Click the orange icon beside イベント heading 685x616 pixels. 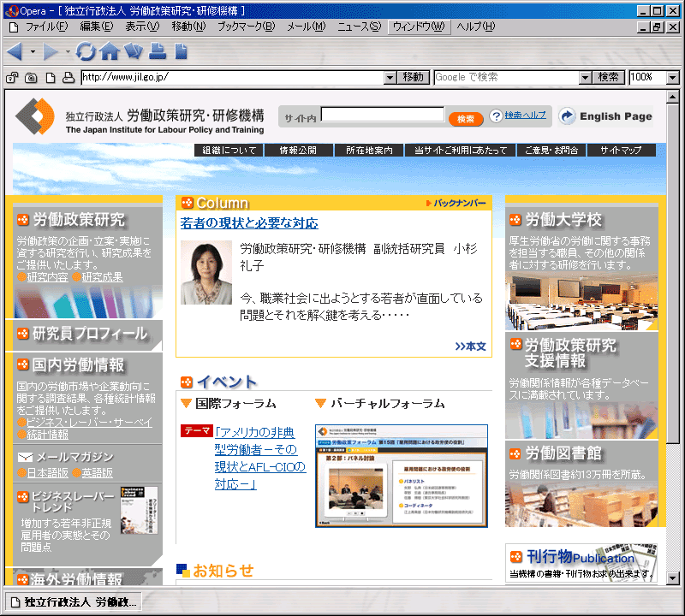[x=187, y=382]
